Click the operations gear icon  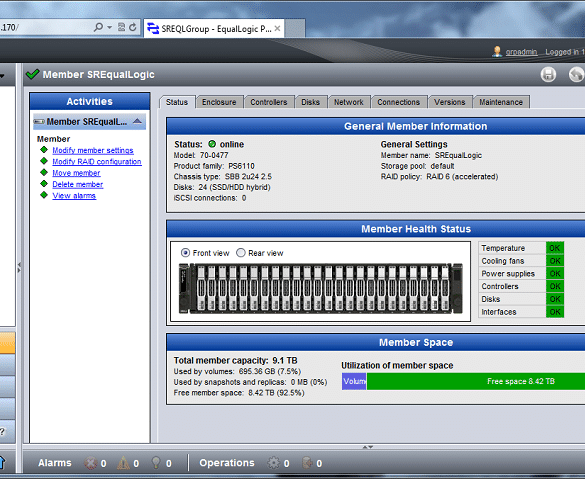273,463
